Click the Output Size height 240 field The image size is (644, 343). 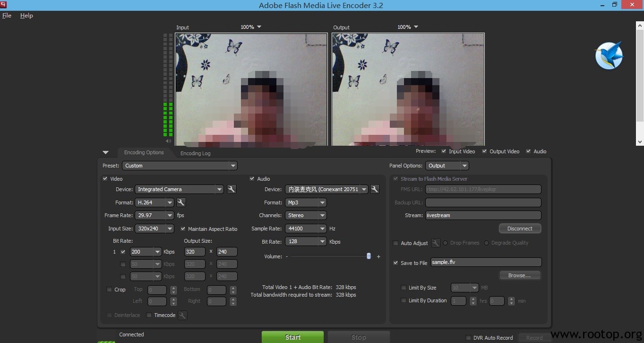pyautogui.click(x=227, y=252)
